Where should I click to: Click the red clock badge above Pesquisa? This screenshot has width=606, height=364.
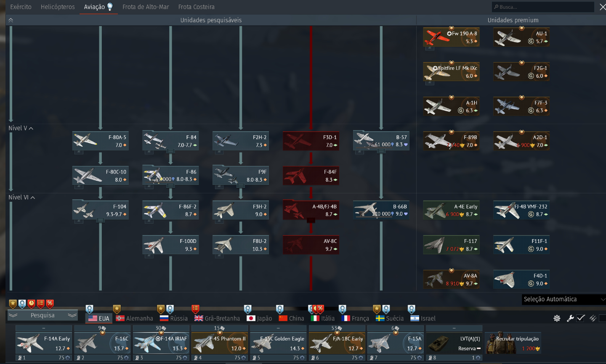tap(31, 303)
